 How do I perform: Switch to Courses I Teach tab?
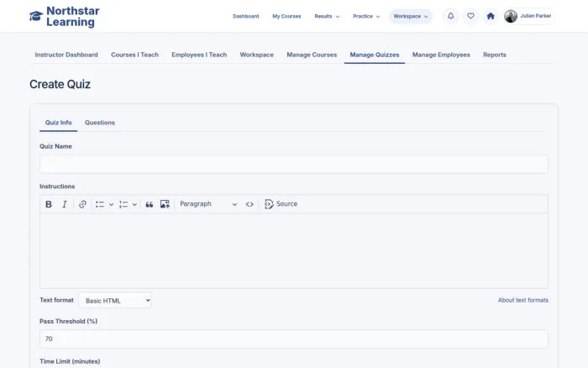point(134,55)
